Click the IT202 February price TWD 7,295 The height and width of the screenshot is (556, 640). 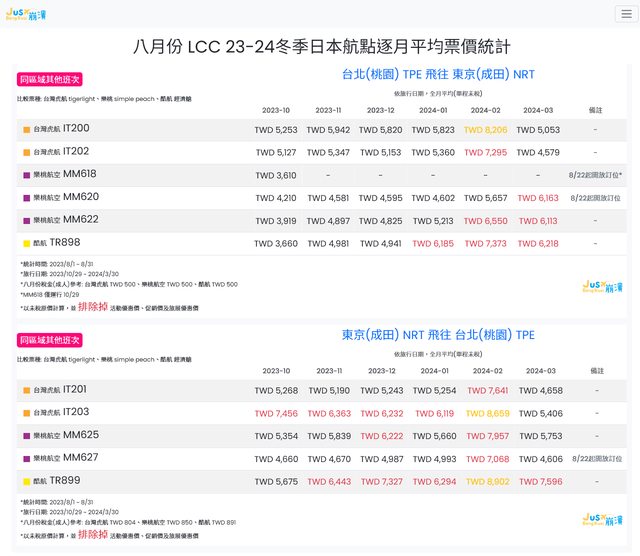coord(485,152)
